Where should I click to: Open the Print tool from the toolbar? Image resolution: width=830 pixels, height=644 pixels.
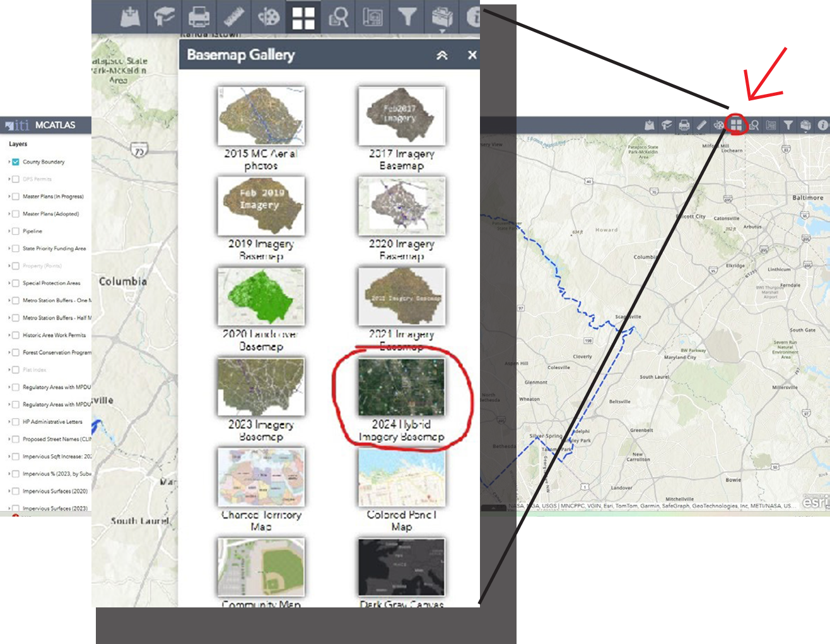point(198,17)
